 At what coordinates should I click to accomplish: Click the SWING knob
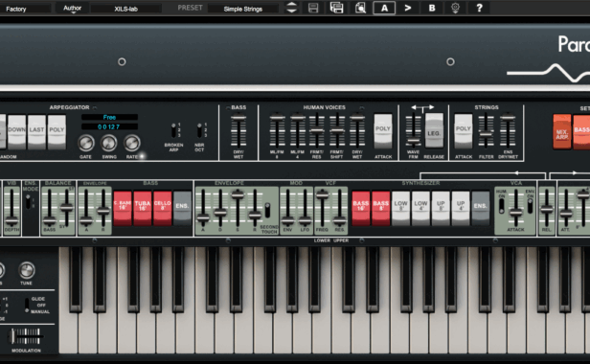click(x=109, y=143)
